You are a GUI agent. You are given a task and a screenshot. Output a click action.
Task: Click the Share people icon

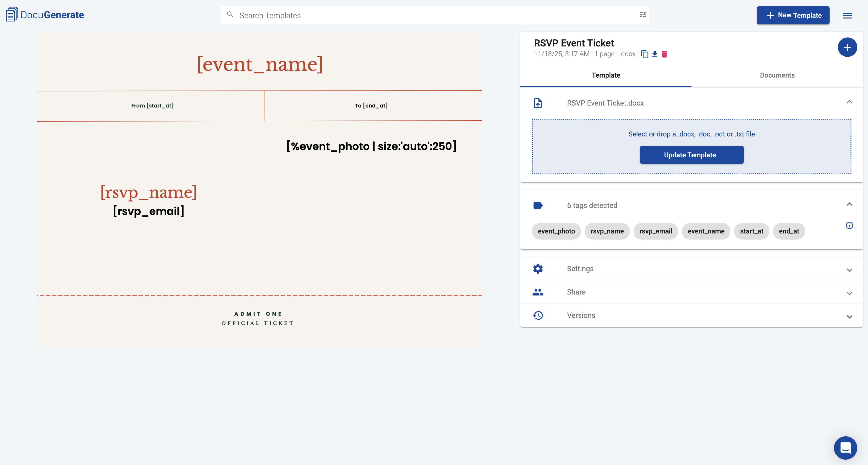[x=538, y=292]
